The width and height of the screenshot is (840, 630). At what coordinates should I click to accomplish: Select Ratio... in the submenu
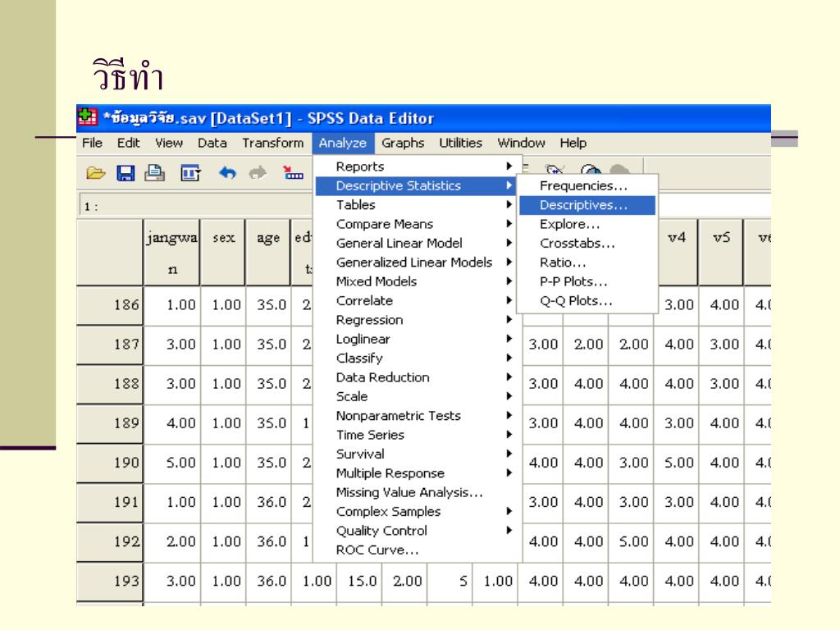pyautogui.click(x=587, y=262)
